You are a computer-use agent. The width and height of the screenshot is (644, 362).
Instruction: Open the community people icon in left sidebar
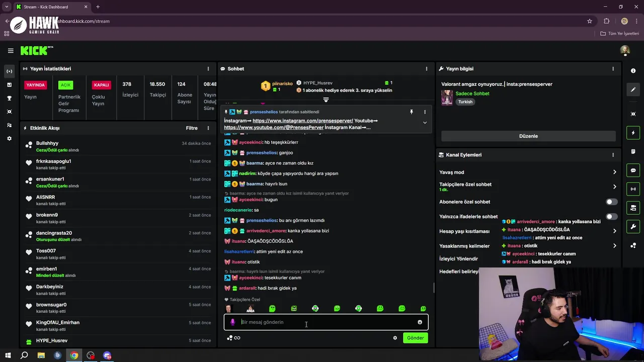(x=9, y=125)
